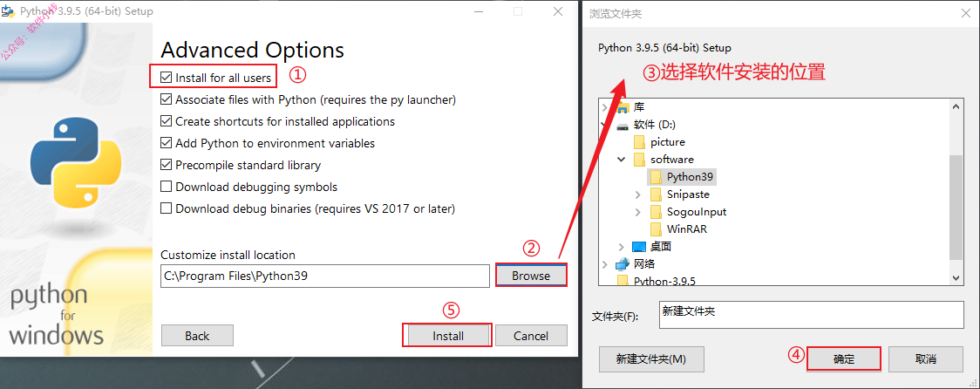Enable Download debug binaries option
The height and width of the screenshot is (389, 980).
[166, 208]
